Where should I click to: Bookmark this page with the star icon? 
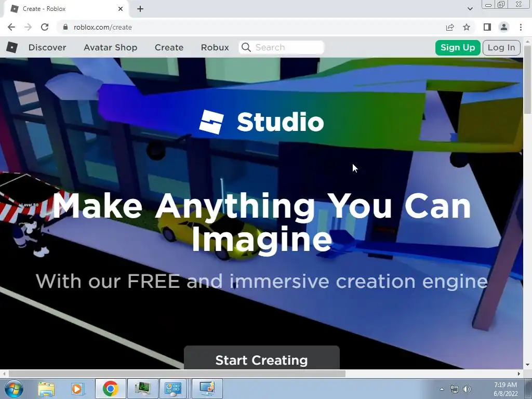pyautogui.click(x=467, y=27)
